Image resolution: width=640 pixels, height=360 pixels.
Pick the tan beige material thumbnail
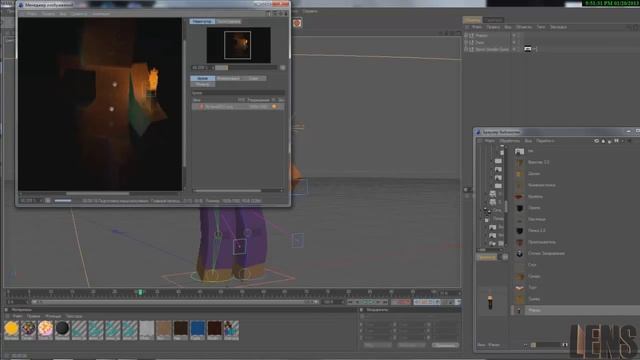point(164,329)
